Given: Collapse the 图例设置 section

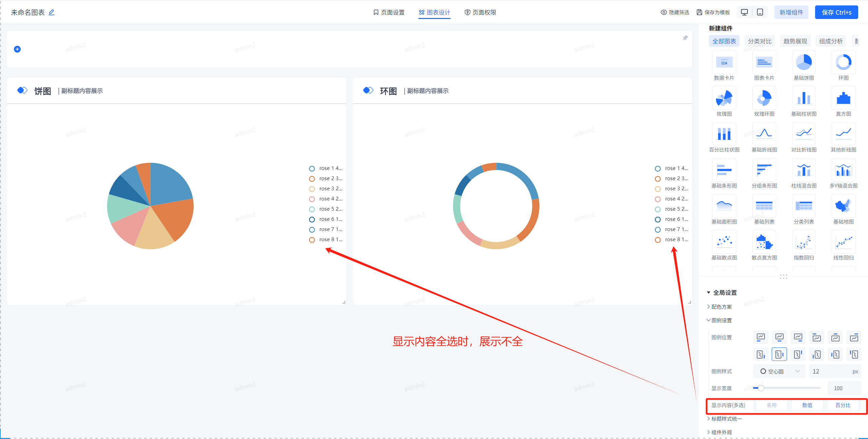Looking at the screenshot, I should click(721, 320).
